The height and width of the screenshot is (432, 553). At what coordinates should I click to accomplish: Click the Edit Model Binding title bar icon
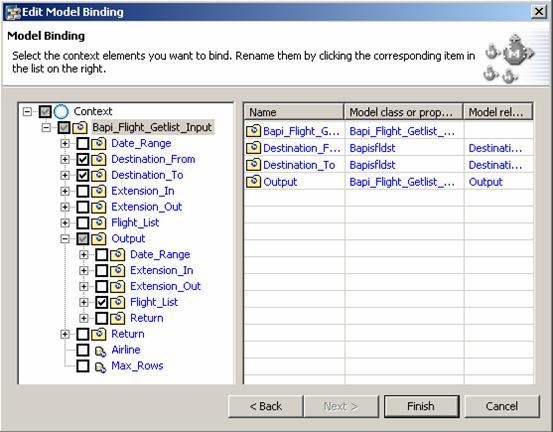(13, 12)
